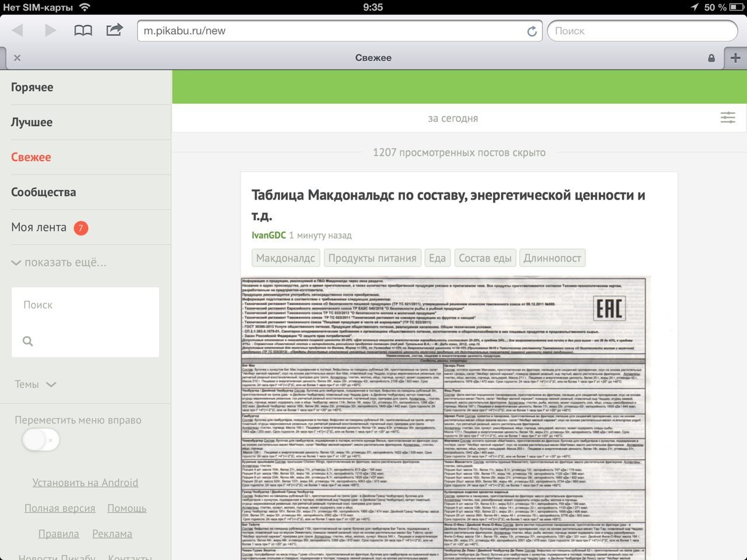Open post titled Таблица Макдональдс

[448, 205]
